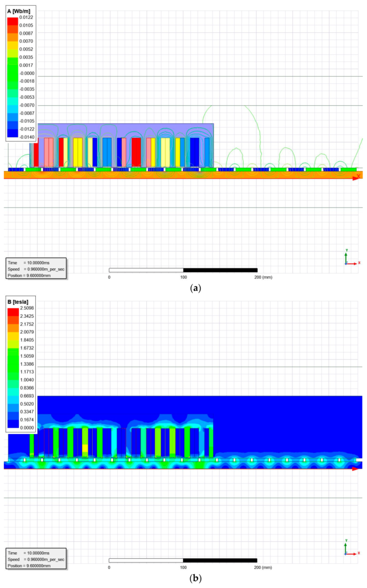
Task: Click the positive 0.0035 legend value
Action: coord(26,57)
